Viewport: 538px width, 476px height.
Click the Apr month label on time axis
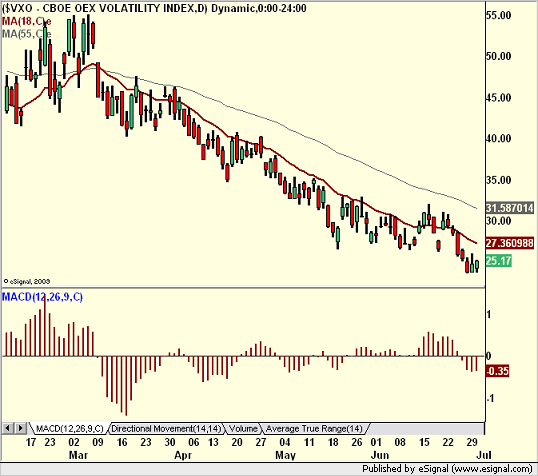(x=183, y=455)
